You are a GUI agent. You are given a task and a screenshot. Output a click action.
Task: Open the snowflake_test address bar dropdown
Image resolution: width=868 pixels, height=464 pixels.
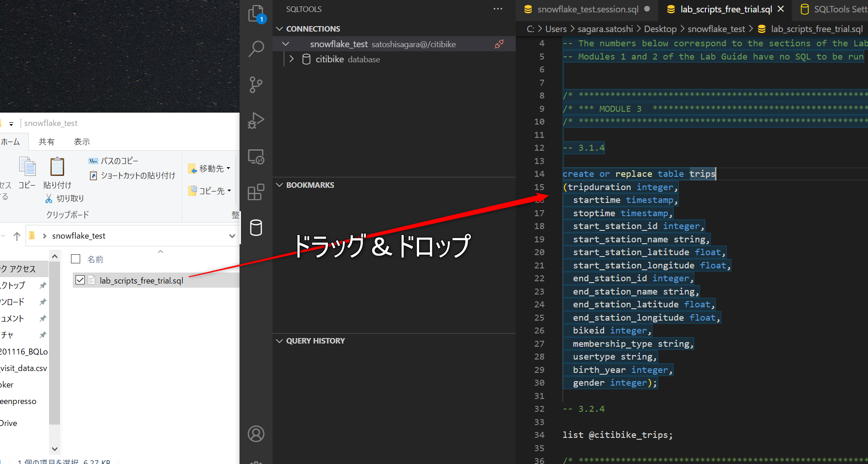point(233,235)
